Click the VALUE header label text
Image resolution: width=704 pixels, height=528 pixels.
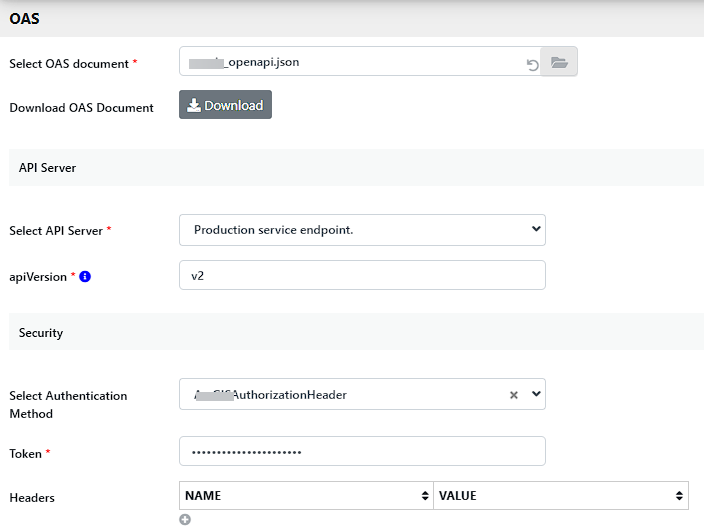tap(457, 496)
